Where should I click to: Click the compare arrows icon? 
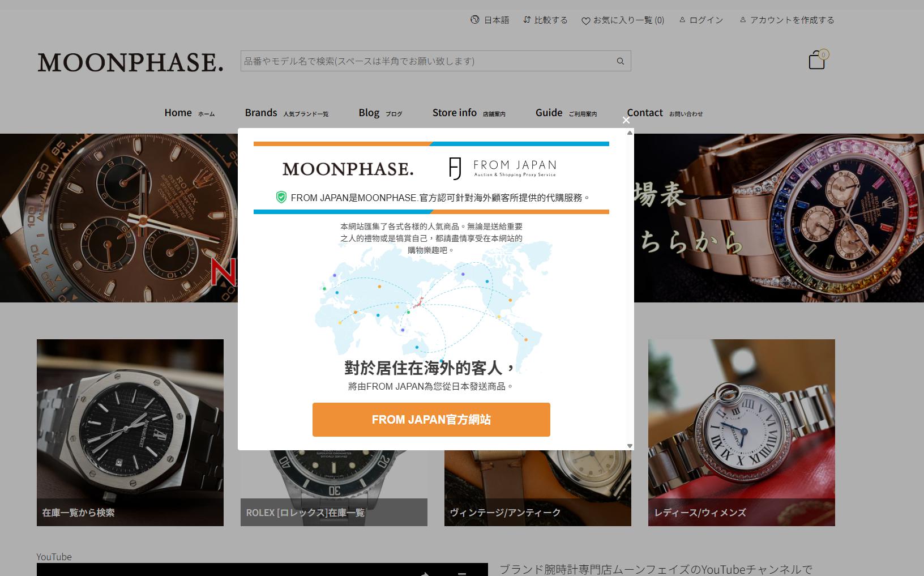[527, 20]
